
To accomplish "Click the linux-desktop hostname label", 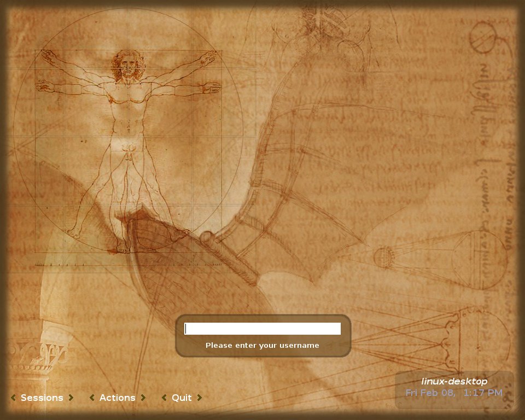I will [x=454, y=382].
